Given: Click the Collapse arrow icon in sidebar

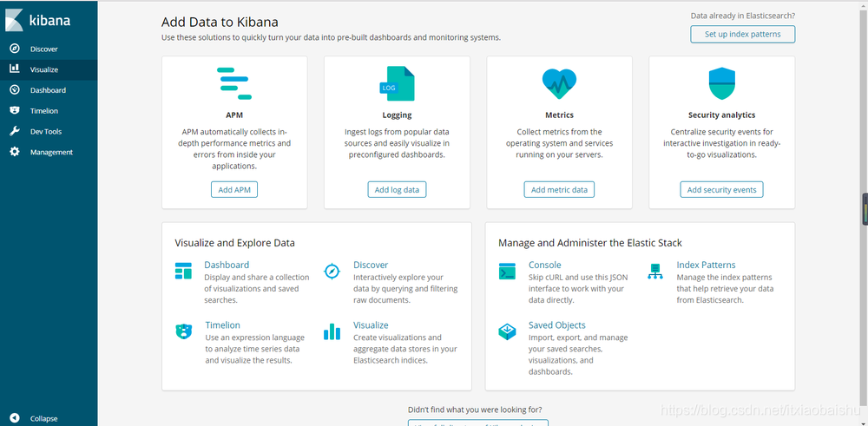Looking at the screenshot, I should click(15, 418).
